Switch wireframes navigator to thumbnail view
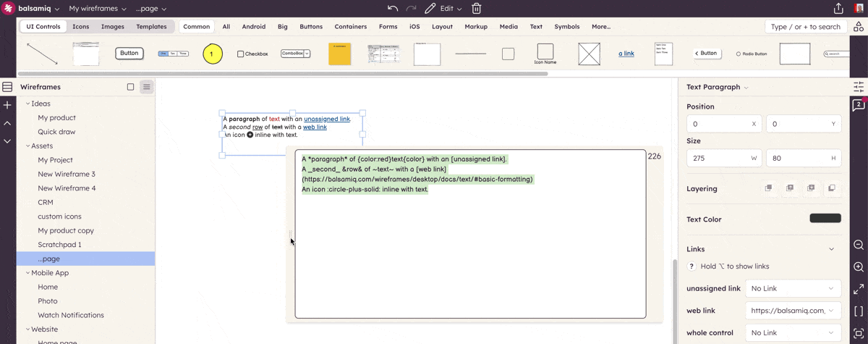The height and width of the screenshot is (344, 868). pyautogui.click(x=130, y=87)
